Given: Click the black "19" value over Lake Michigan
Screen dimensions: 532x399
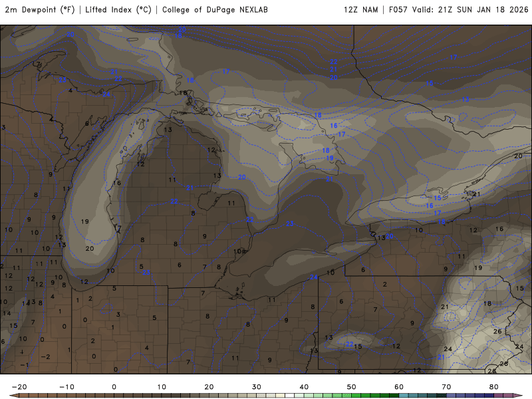Looking at the screenshot, I should (x=85, y=221).
